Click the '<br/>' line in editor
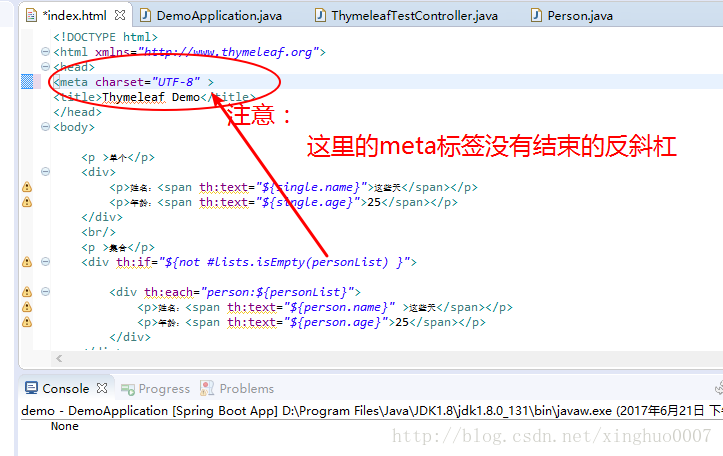This screenshot has height=456, width=723. click(98, 232)
